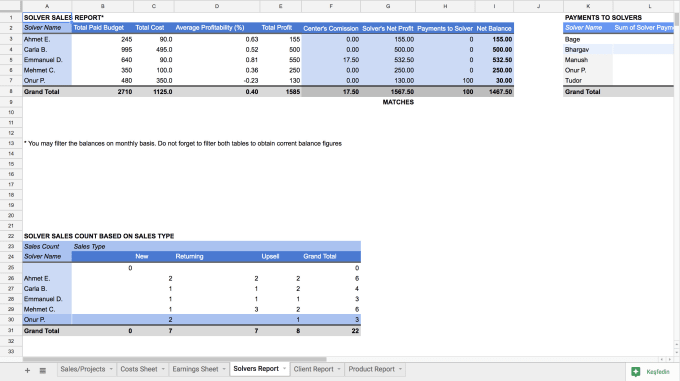Click 'PAYMENTS TO SOLVERS' title
680x381 pixels.
point(603,17)
